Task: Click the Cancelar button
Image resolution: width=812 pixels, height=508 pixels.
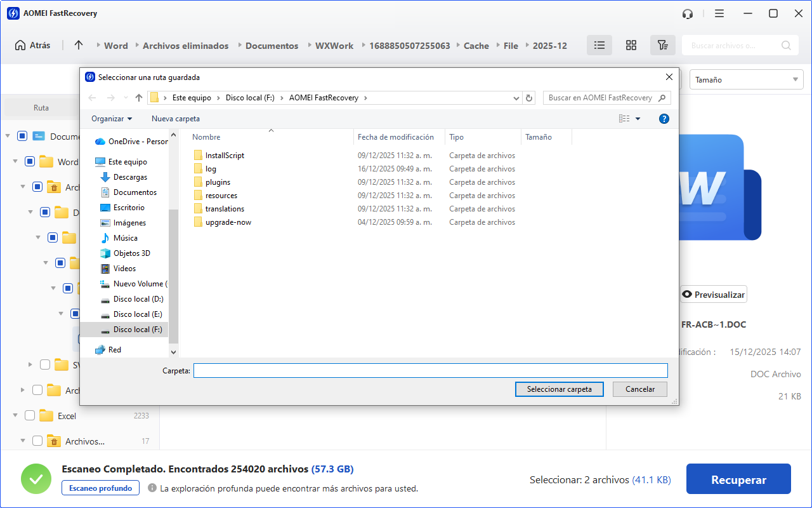Action: pyautogui.click(x=640, y=389)
